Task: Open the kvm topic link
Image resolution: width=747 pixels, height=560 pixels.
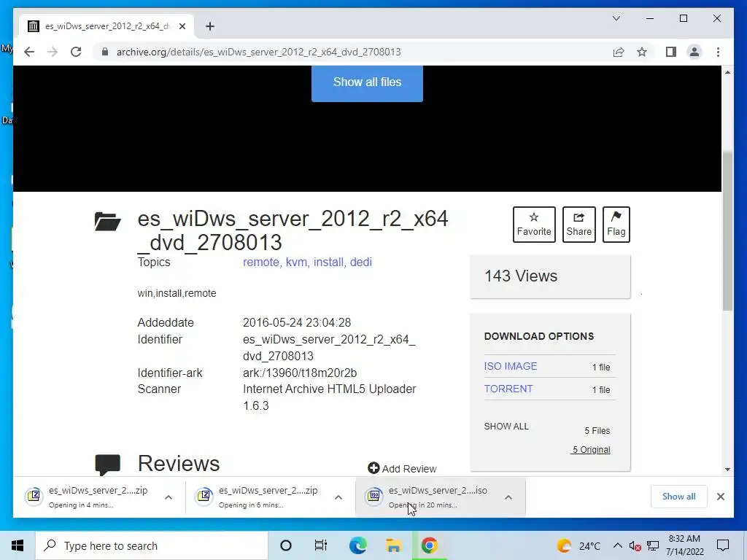Action: click(x=296, y=262)
